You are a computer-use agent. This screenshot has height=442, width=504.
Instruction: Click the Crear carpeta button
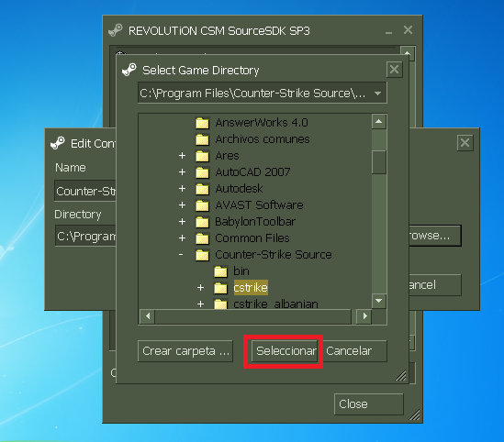click(185, 351)
